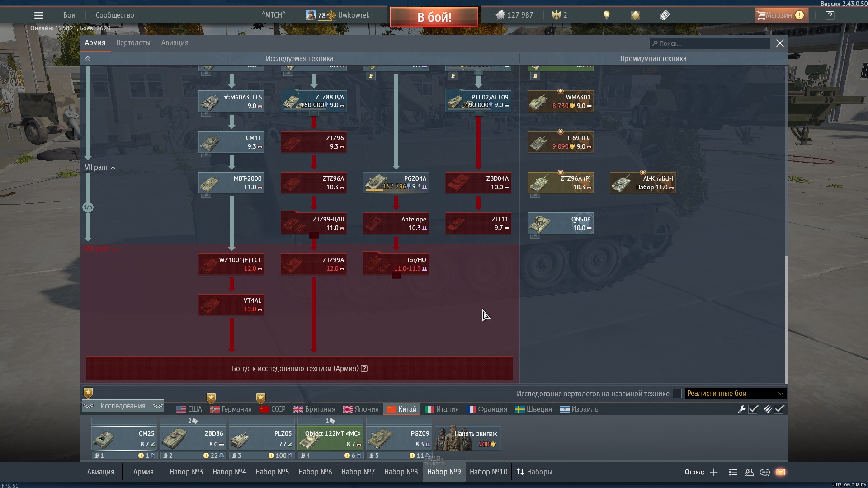Select the ZTZ99A tank card
The height and width of the screenshot is (488, 868).
pyautogui.click(x=314, y=264)
